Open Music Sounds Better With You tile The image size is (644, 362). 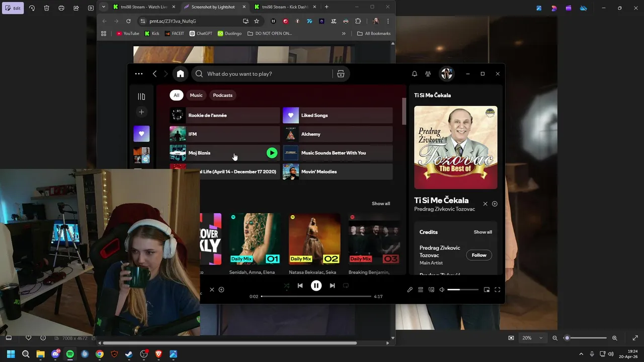338,153
